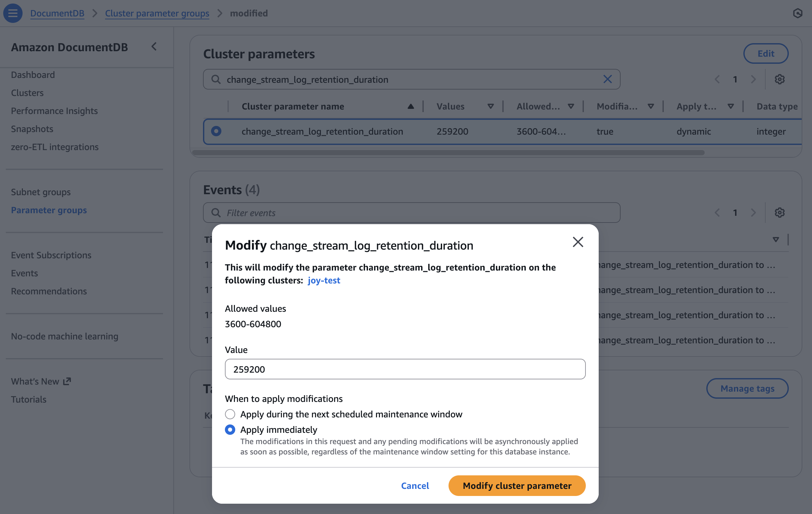This screenshot has width=812, height=514.
Task: Close the Modify parameter dialog
Action: [x=578, y=242]
